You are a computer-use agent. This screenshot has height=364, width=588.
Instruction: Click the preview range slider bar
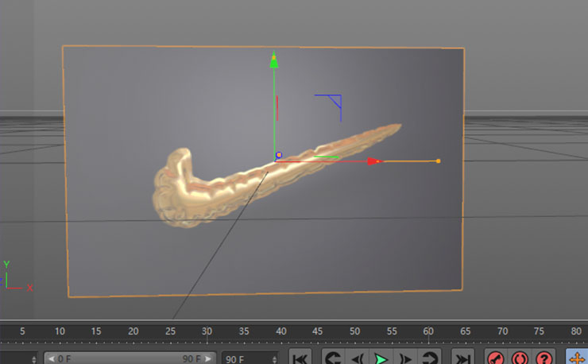(x=130, y=358)
